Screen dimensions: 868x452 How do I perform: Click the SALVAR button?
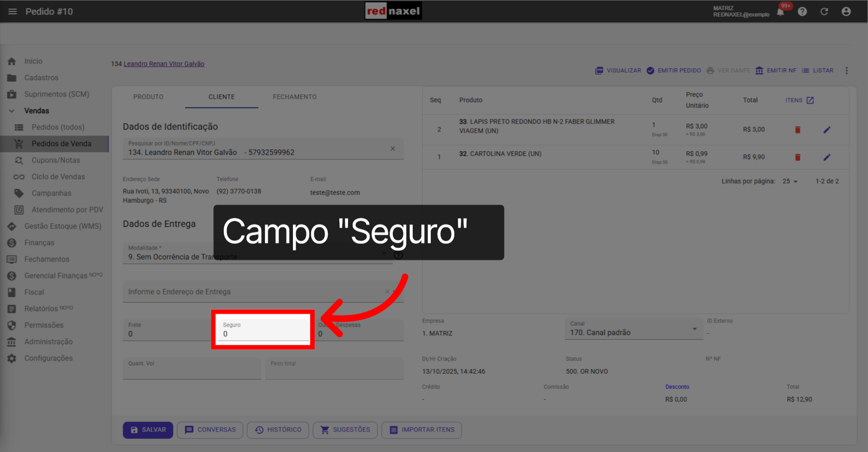148,430
